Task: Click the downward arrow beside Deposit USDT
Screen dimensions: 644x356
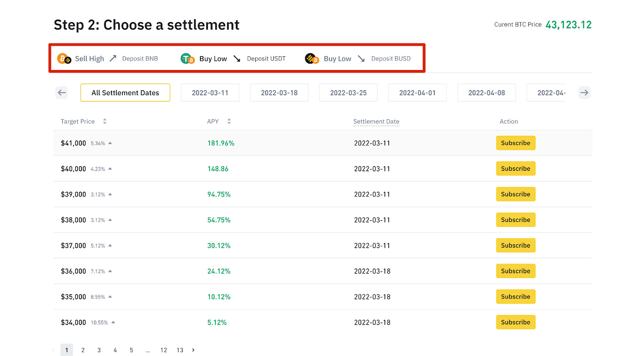Action: coord(237,58)
